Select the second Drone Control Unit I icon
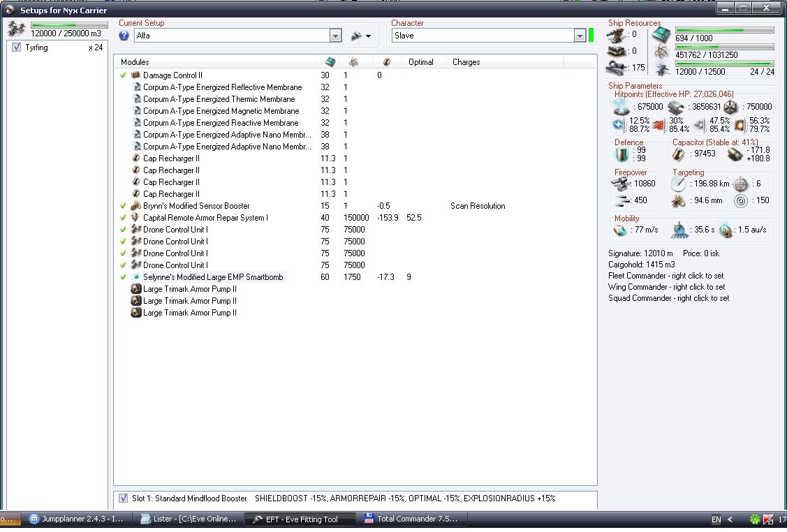Viewport: 787px width, 532px height. pos(135,242)
